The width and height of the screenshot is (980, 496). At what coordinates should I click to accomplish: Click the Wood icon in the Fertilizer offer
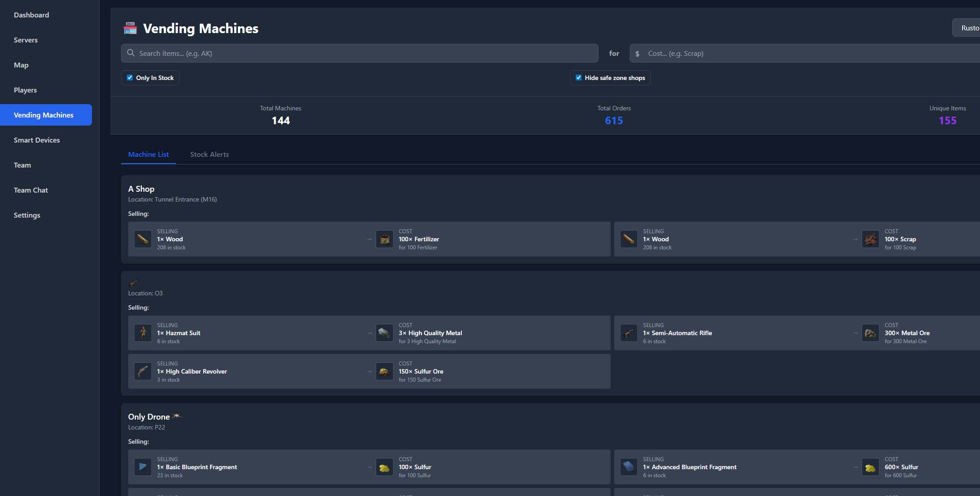tap(143, 239)
